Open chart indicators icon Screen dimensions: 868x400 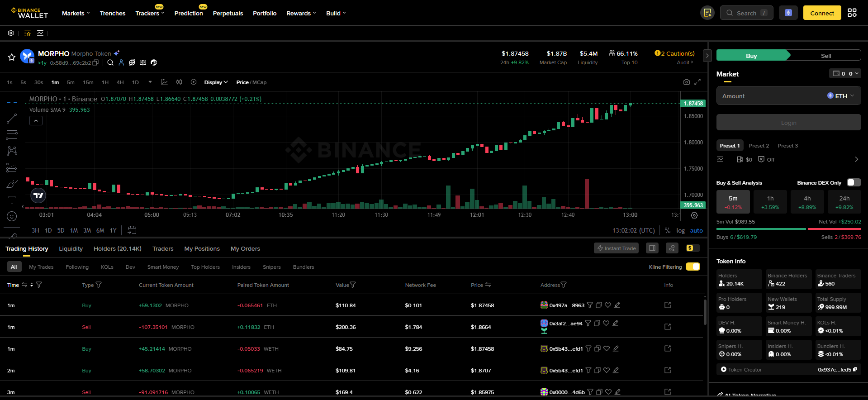(x=165, y=82)
